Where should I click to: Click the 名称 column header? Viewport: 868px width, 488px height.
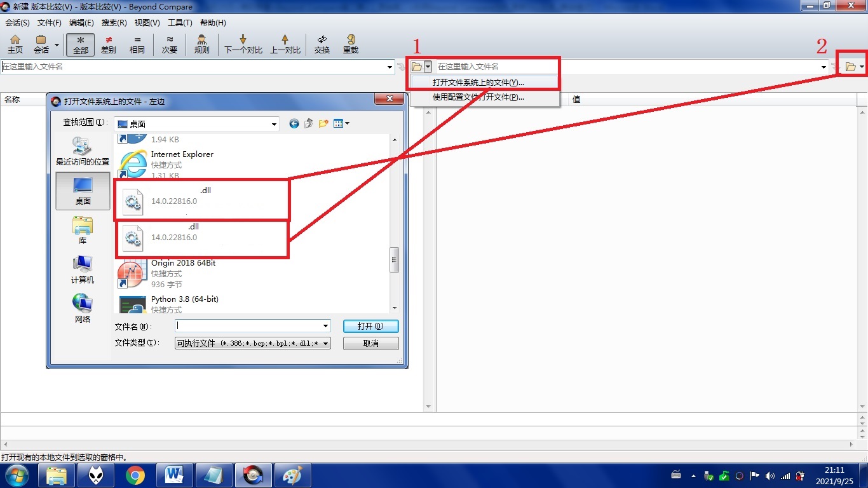click(x=12, y=99)
